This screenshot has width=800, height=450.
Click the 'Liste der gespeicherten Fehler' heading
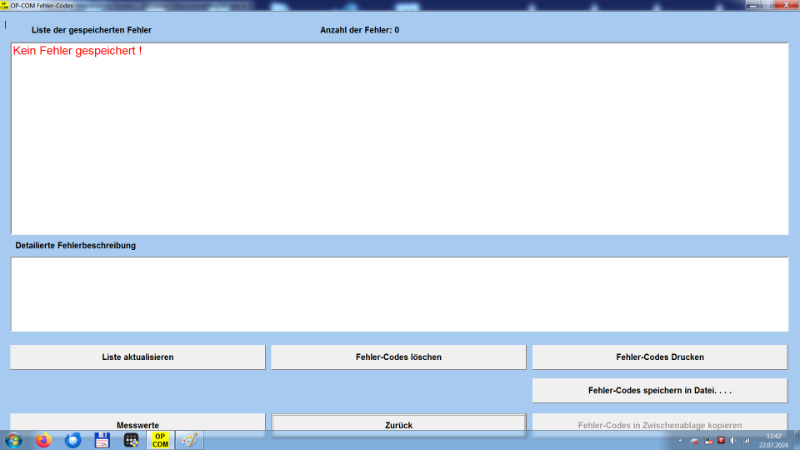pos(91,30)
